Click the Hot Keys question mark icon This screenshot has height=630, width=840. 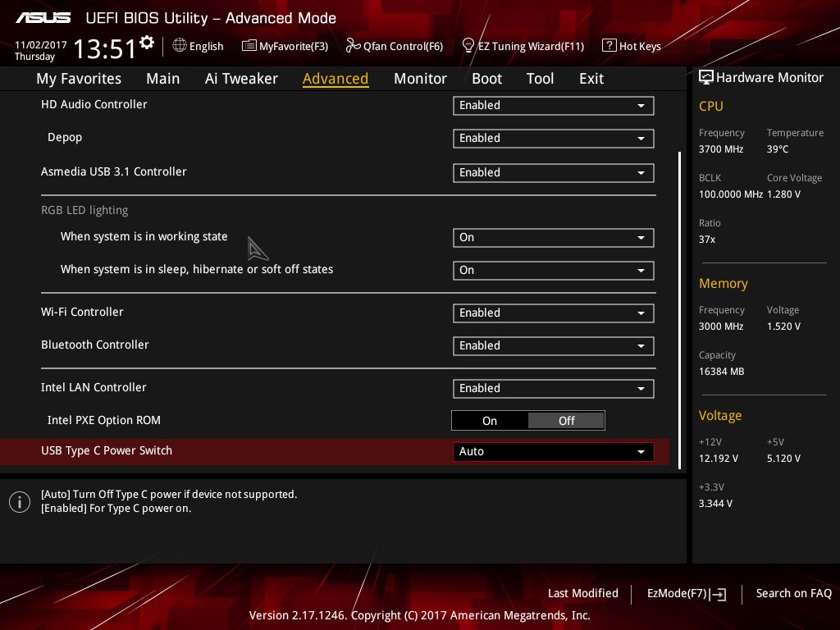(x=609, y=46)
